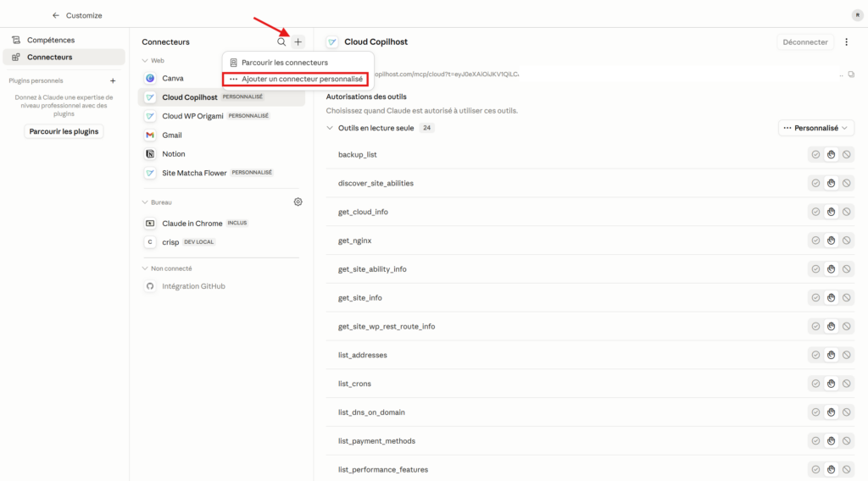
Task: Open the Personnalisé permissions dropdown
Action: pos(816,128)
